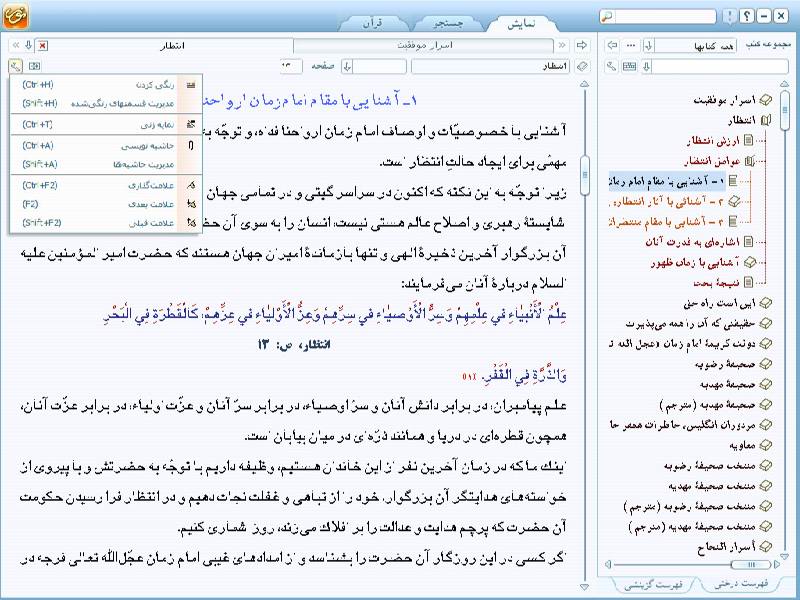Open the book معاویه in tree
The image size is (800, 600).
click(743, 445)
